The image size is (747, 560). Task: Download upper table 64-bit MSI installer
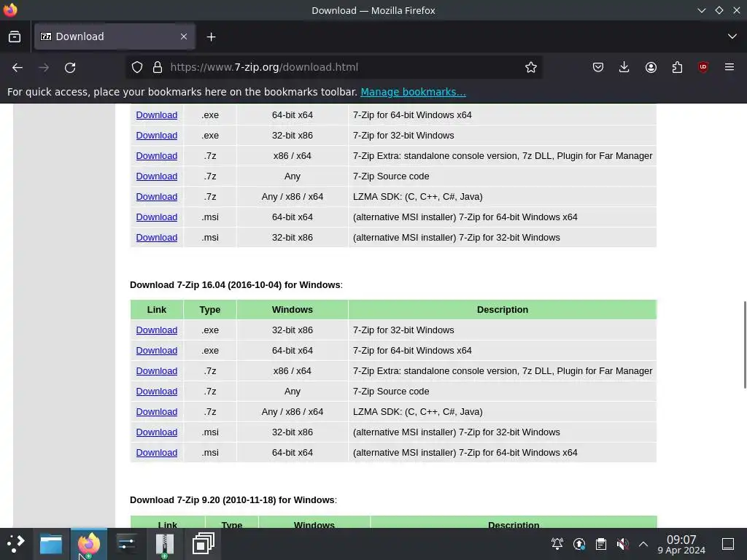coord(157,217)
